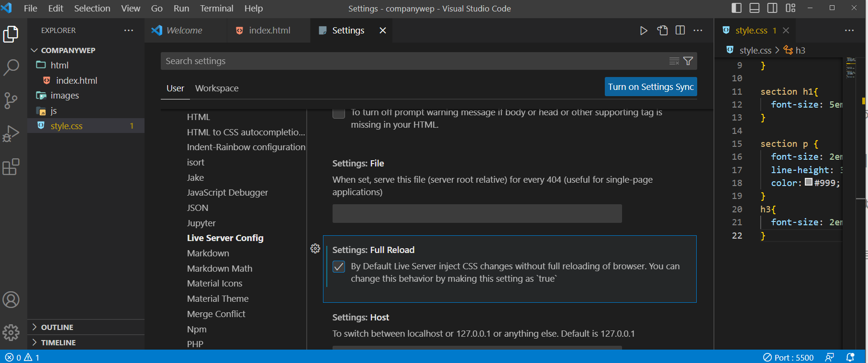Open the Search view in activity bar

(x=11, y=67)
